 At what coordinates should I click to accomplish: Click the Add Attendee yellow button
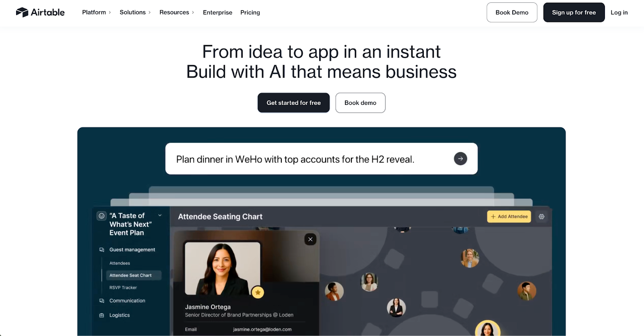(509, 217)
